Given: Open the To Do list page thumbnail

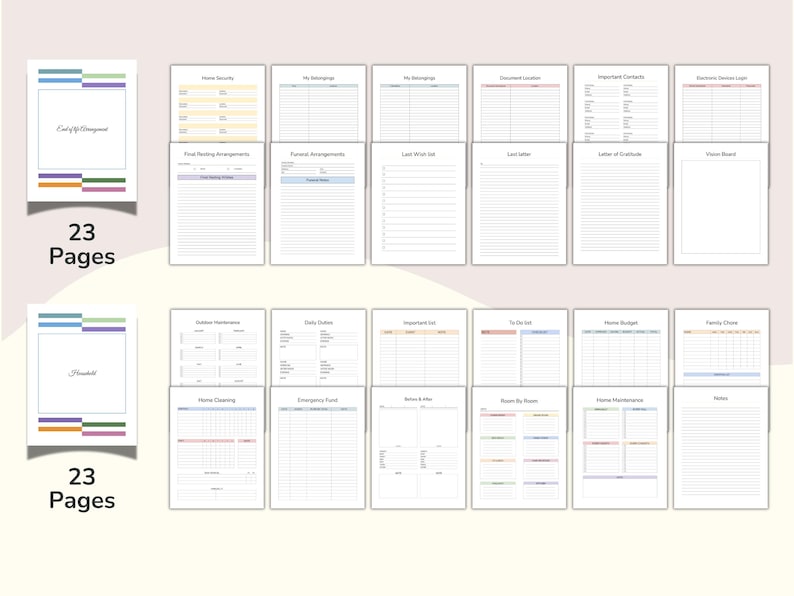Looking at the screenshot, I should (520, 348).
